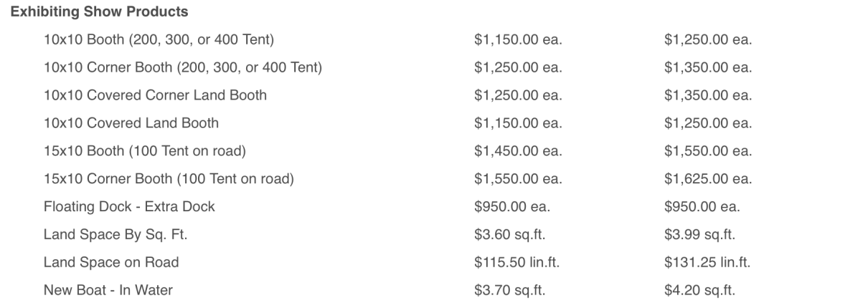This screenshot has width=868, height=303.
Task: Click the $131.25 lin.ft. price
Action: coord(708,262)
